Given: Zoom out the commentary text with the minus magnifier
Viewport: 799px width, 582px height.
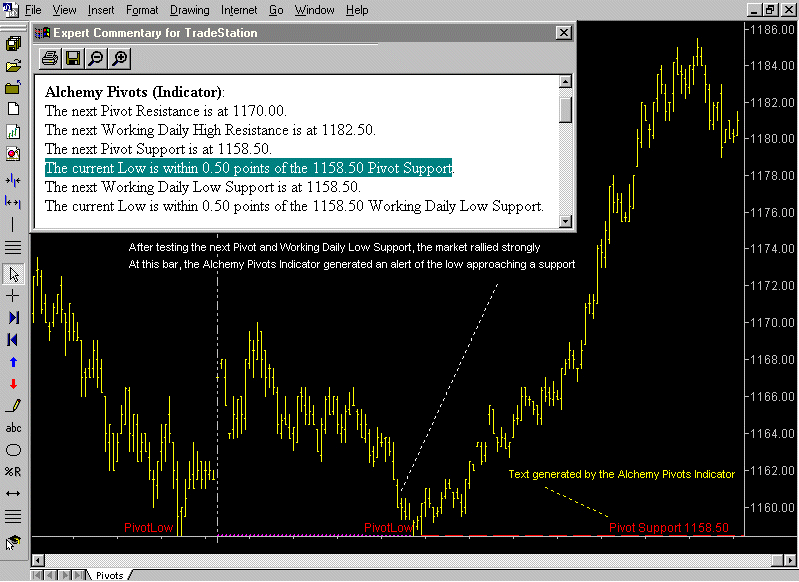Looking at the screenshot, I should pos(96,59).
